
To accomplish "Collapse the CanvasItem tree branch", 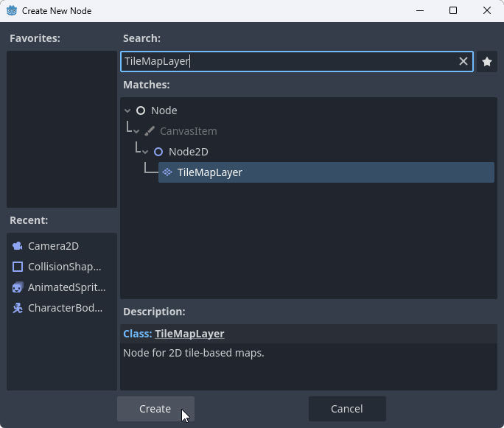I will click(x=136, y=131).
